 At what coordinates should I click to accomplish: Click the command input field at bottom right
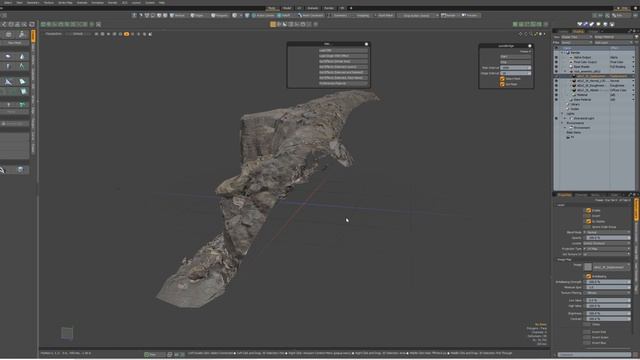pyautogui.click(x=594, y=355)
